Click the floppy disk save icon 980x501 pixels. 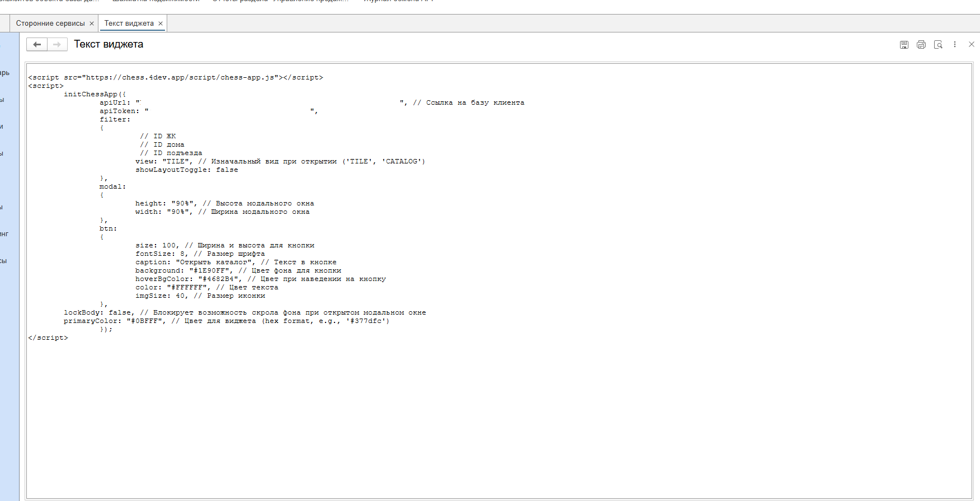904,45
